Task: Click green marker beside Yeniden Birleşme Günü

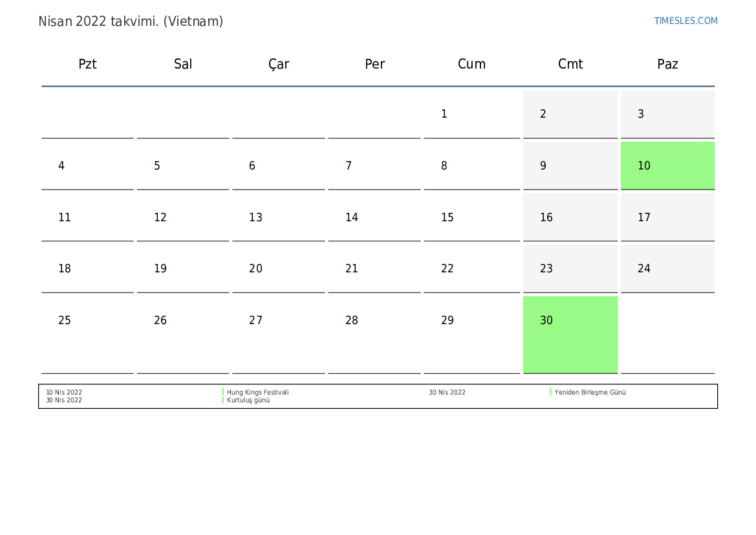Action: click(x=550, y=392)
